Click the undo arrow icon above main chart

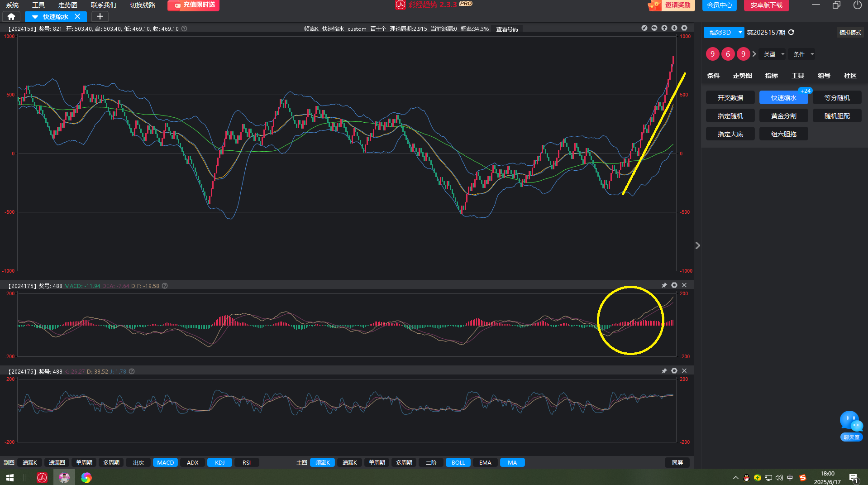654,28
